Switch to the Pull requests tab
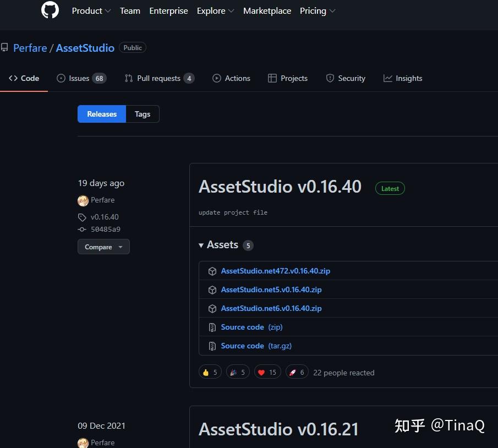 tap(160, 78)
